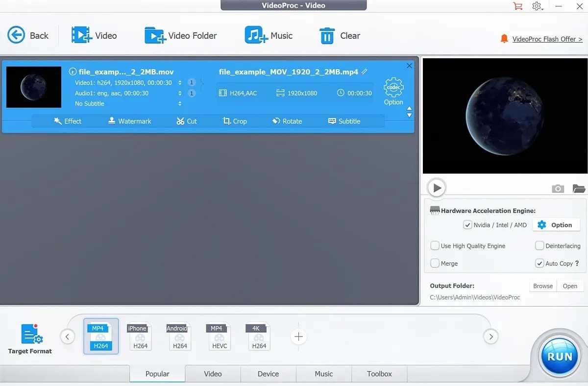Switch to Device tab

[x=268, y=374]
